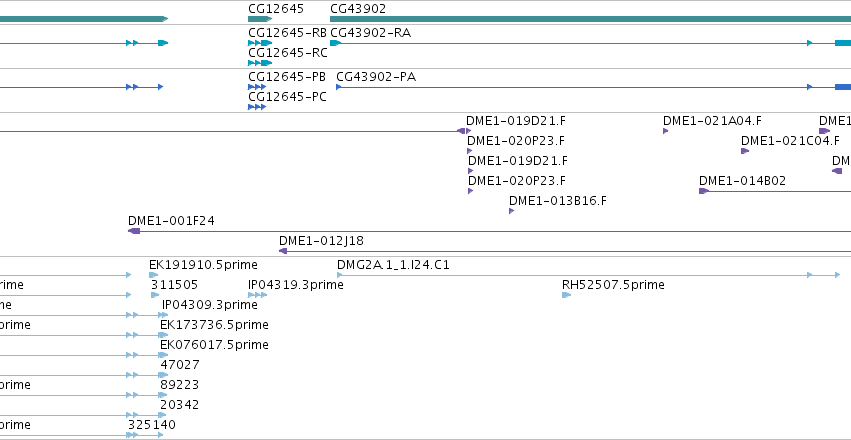Image resolution: width=851 pixels, height=440 pixels.
Task: Click the DME1-021A04.F feature label
Action: click(x=712, y=120)
